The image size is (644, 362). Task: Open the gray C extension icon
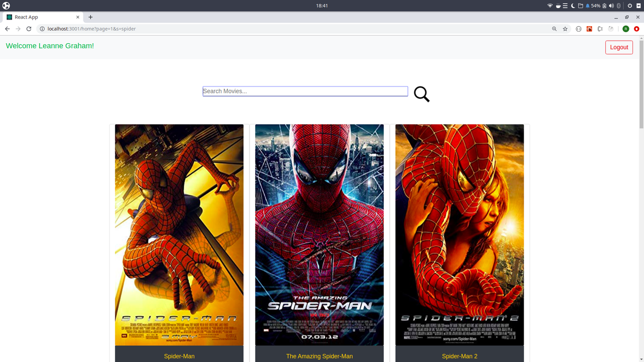coord(600,29)
